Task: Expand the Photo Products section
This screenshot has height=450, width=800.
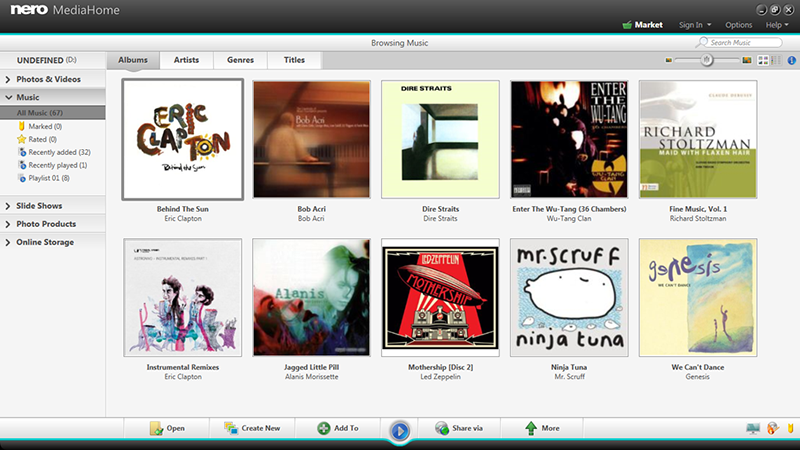Action: [53, 223]
